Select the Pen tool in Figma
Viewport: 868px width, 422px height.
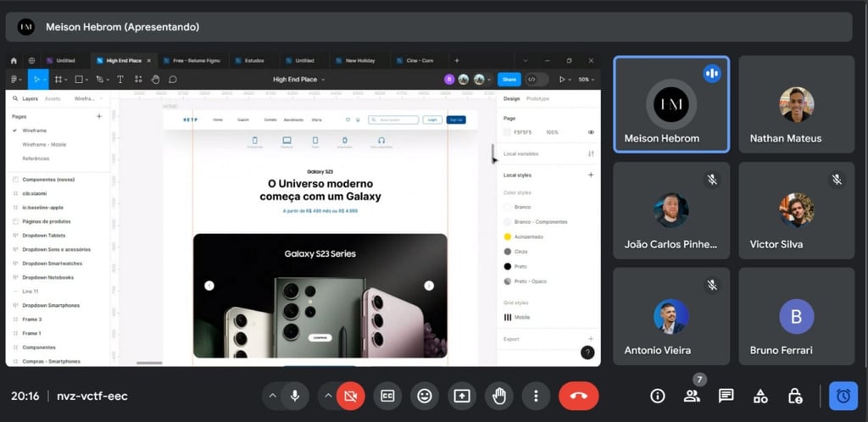click(x=100, y=80)
